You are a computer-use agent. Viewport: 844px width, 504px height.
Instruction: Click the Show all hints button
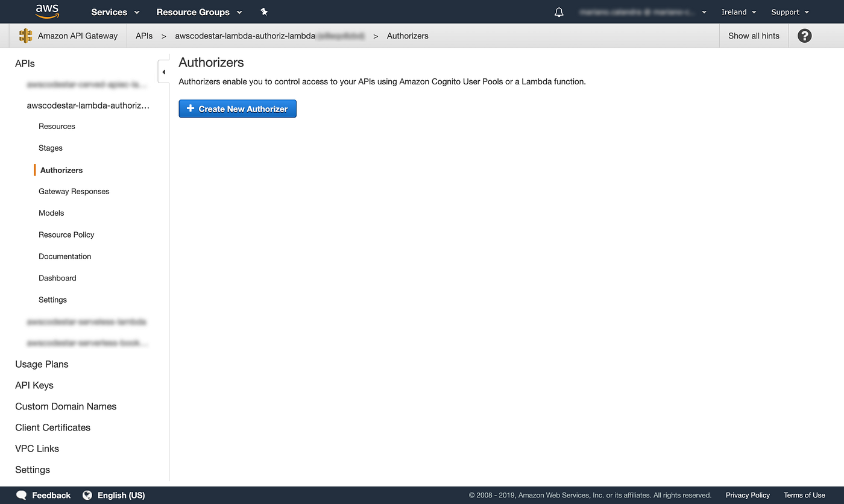click(x=754, y=36)
